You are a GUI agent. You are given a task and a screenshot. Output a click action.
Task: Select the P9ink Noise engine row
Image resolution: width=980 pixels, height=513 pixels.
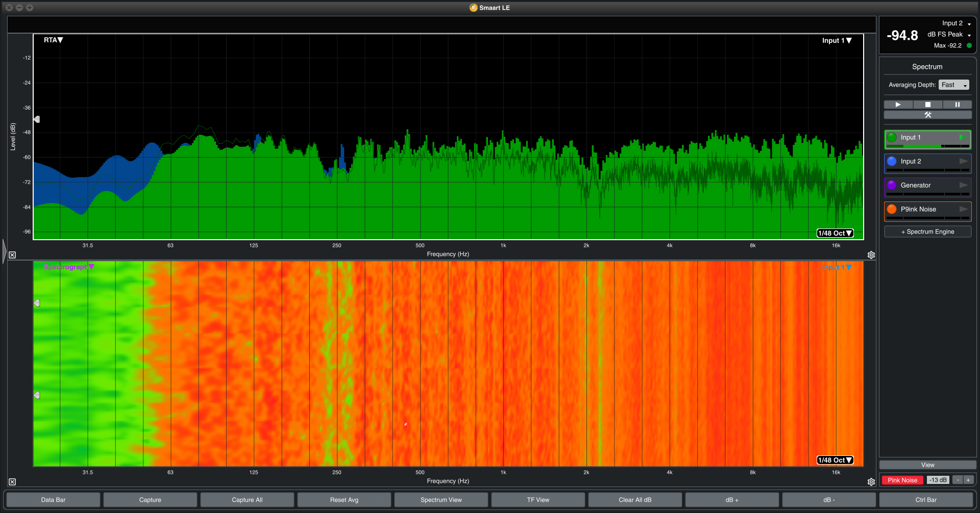(927, 211)
